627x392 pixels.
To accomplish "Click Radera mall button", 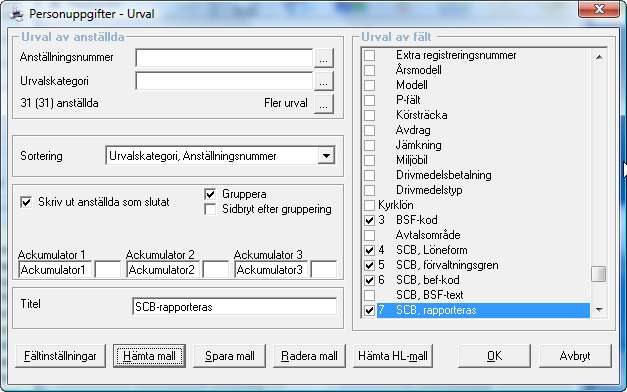I will pos(309,356).
